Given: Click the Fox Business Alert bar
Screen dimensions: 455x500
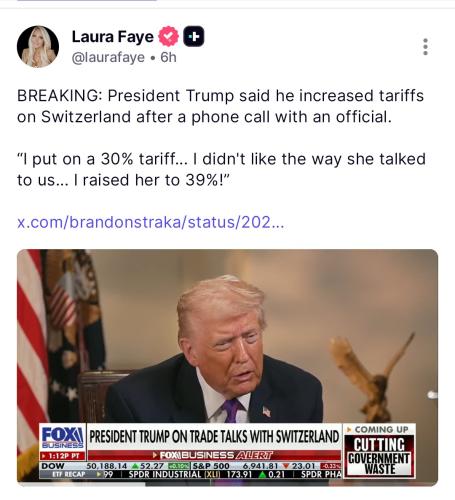Looking at the screenshot, I should [214, 455].
